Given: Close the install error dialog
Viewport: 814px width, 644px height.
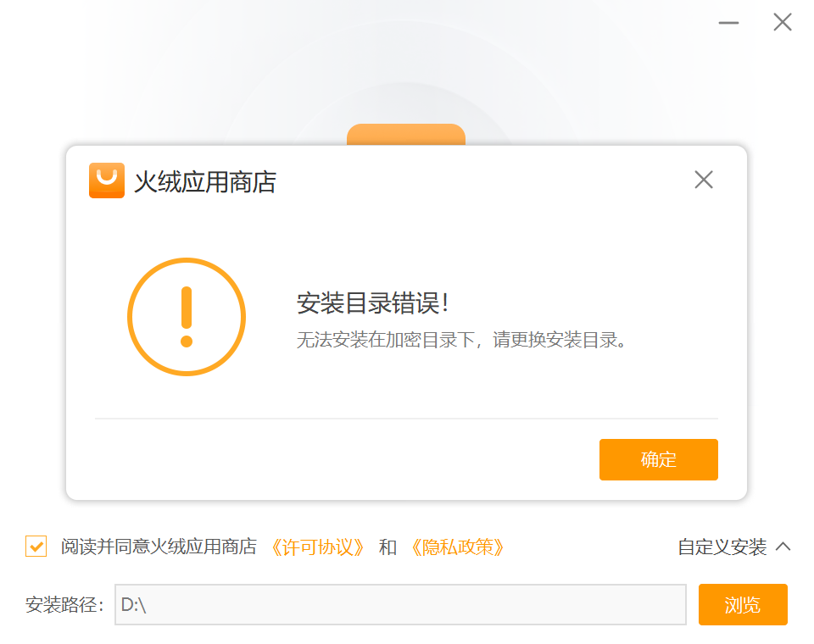Looking at the screenshot, I should click(x=704, y=180).
